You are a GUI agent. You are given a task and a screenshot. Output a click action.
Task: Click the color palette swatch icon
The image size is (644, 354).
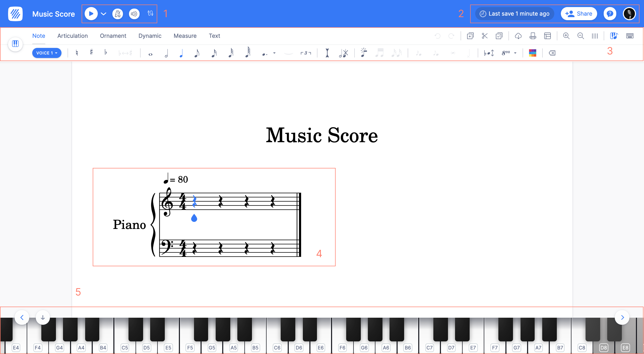tap(533, 53)
